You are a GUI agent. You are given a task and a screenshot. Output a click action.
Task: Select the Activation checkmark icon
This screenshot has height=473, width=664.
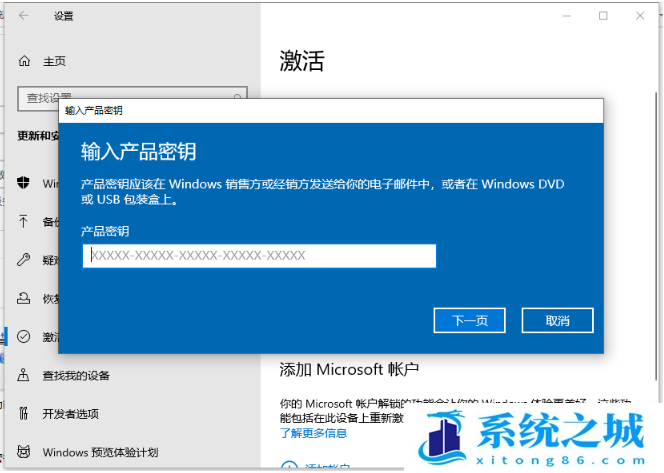click(23, 337)
